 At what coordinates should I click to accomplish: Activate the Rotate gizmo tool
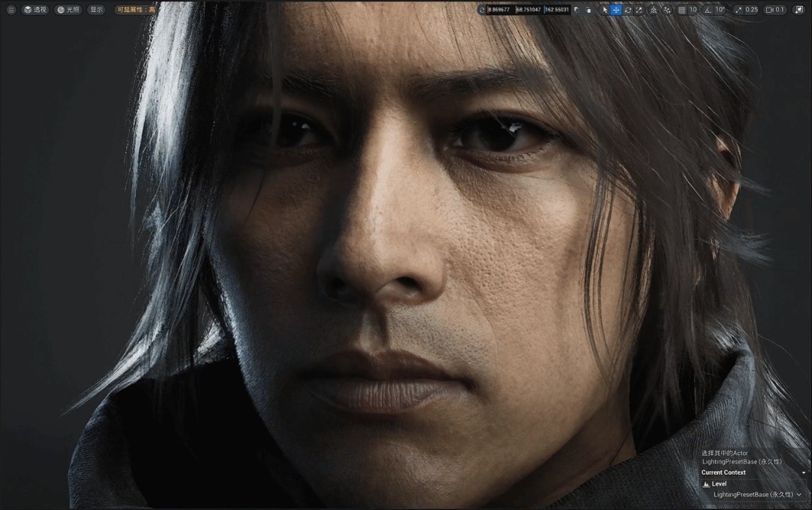point(628,10)
